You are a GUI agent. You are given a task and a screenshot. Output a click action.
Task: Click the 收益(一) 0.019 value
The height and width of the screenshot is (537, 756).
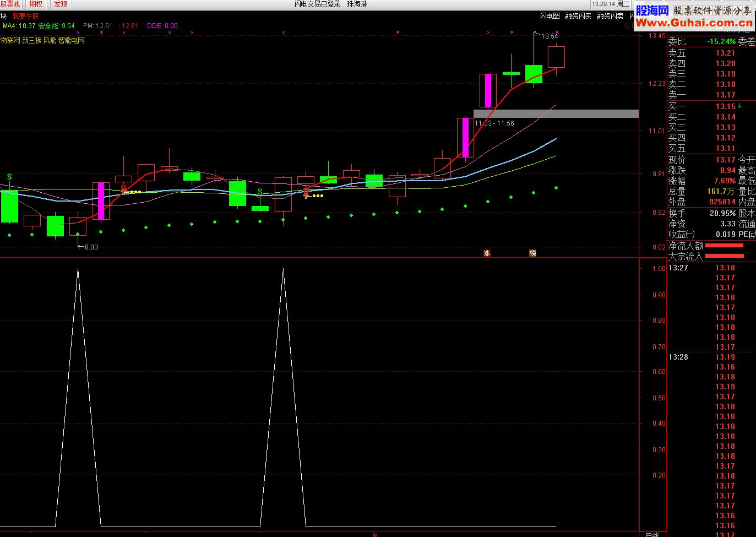pyautogui.click(x=726, y=234)
